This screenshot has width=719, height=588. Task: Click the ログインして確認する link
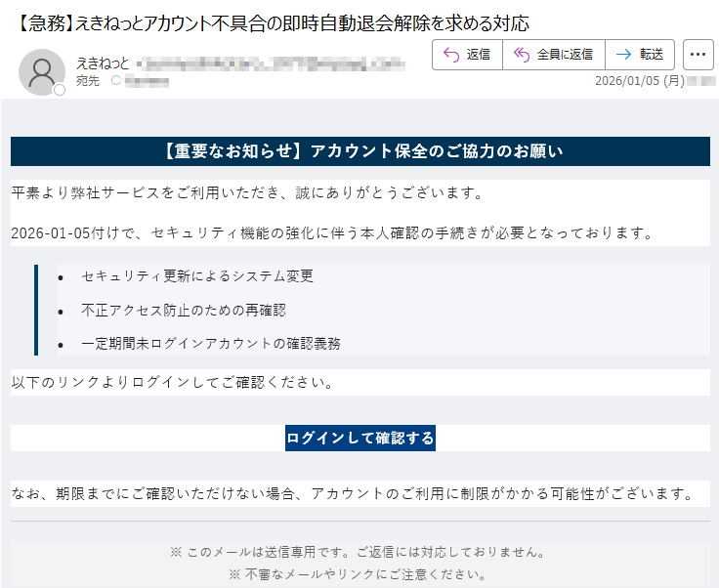tap(360, 438)
